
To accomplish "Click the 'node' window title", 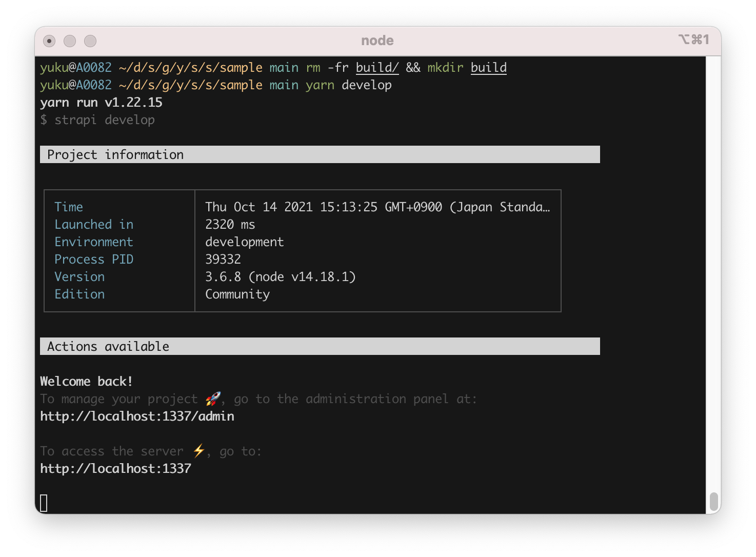I will (377, 41).
